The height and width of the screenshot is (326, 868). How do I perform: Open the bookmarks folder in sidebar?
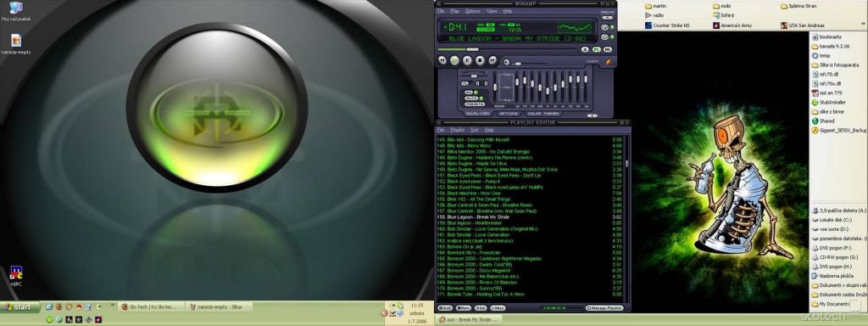pyautogui.click(x=826, y=37)
